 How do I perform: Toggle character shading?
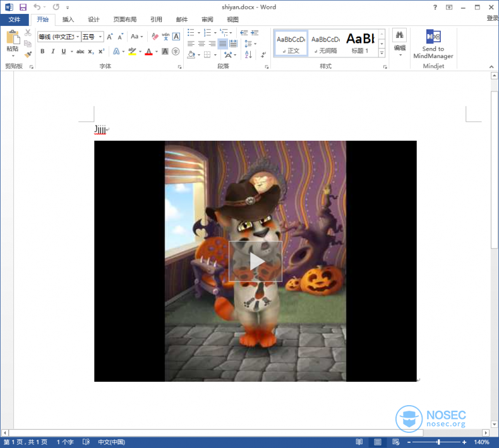[165, 52]
